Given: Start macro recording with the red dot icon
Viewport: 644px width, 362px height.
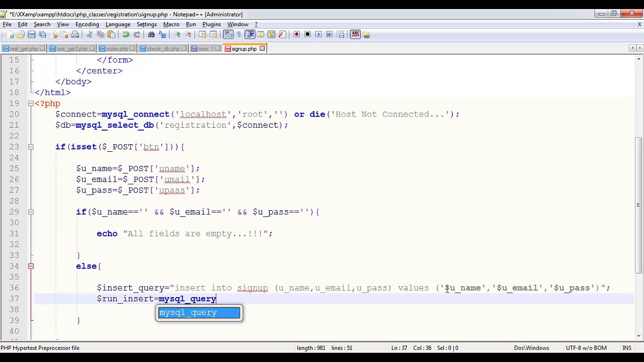Looking at the screenshot, I should point(296,35).
